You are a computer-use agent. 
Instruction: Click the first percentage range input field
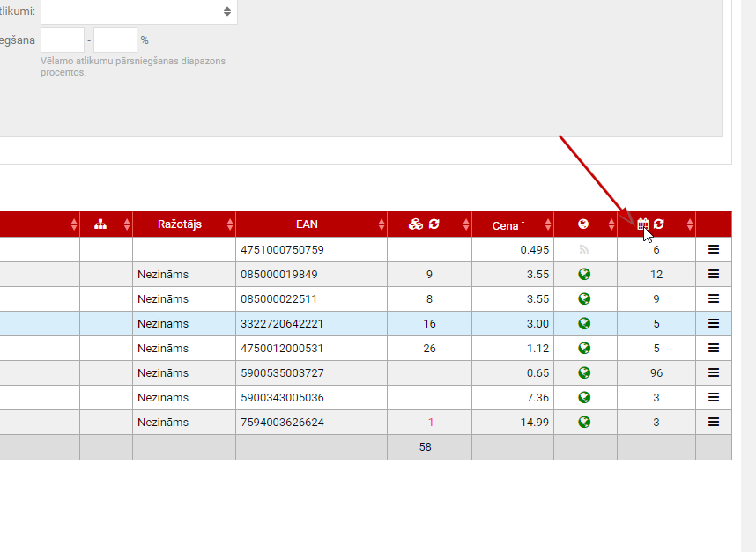click(63, 40)
